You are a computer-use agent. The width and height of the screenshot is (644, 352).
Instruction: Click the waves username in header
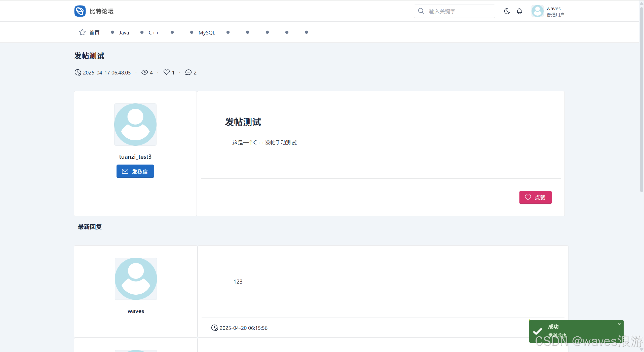point(553,9)
